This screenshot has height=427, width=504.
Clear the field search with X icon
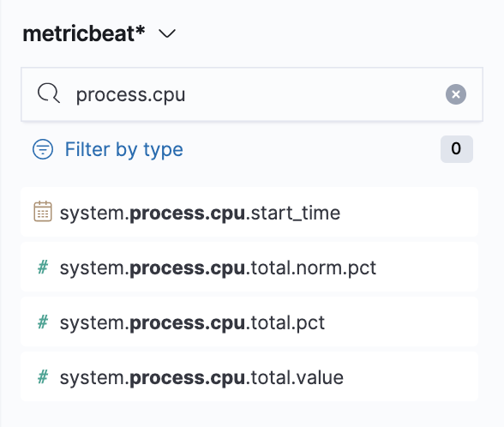coord(455,94)
